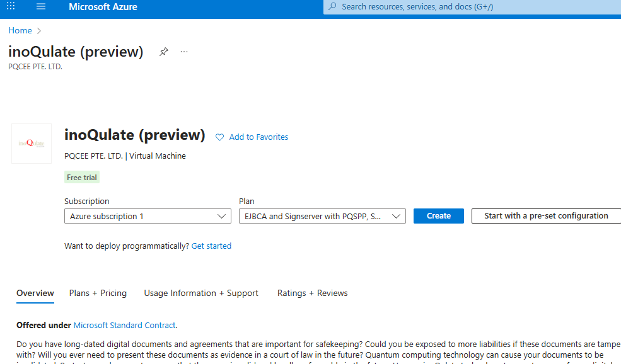This screenshot has width=621, height=364.
Task: Focus the search resources field
Action: click(x=472, y=7)
